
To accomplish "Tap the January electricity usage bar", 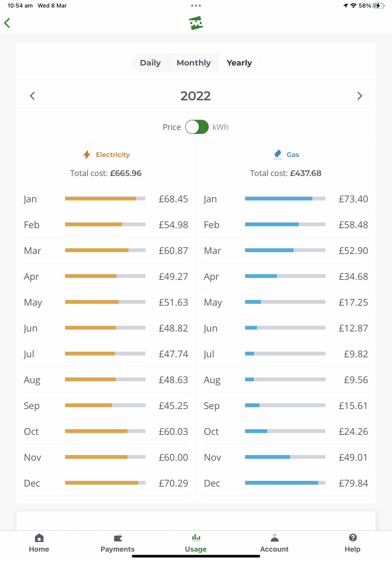I will 105,199.
